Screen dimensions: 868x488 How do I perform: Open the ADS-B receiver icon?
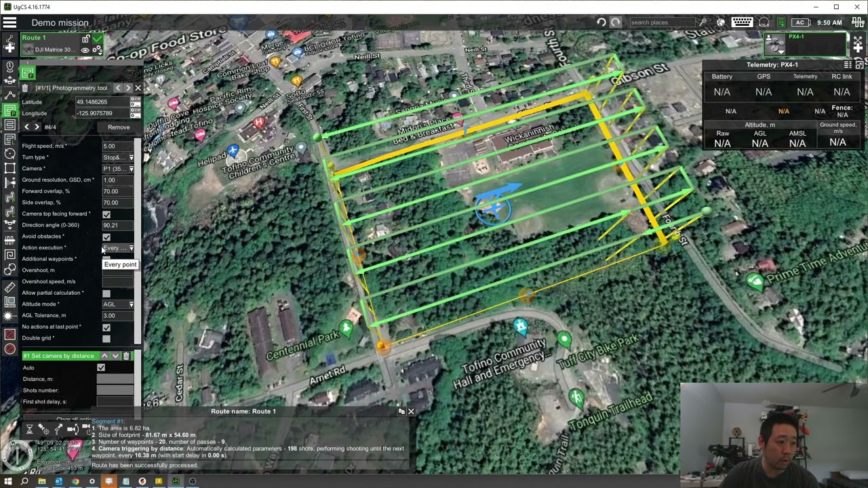pyautogui.click(x=764, y=22)
